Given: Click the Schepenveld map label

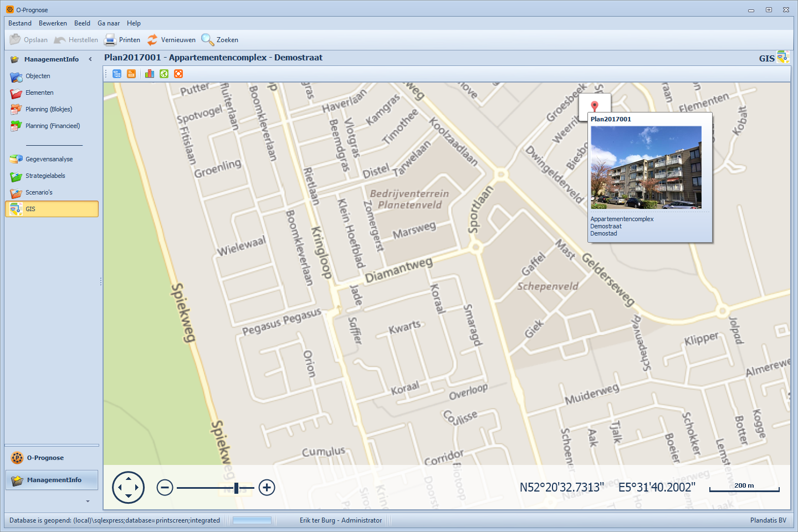Looking at the screenshot, I should (548, 286).
